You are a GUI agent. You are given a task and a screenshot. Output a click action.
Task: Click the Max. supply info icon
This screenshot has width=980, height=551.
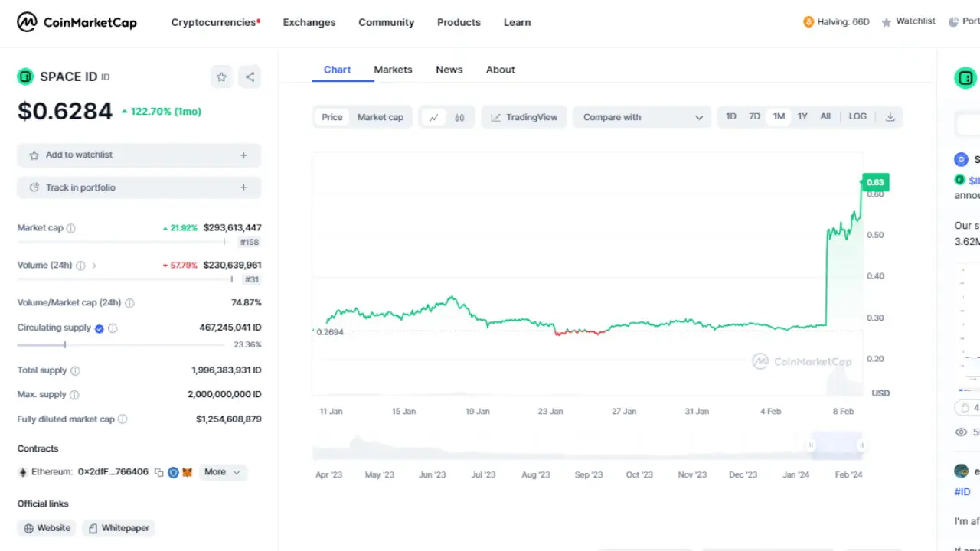pyautogui.click(x=74, y=395)
